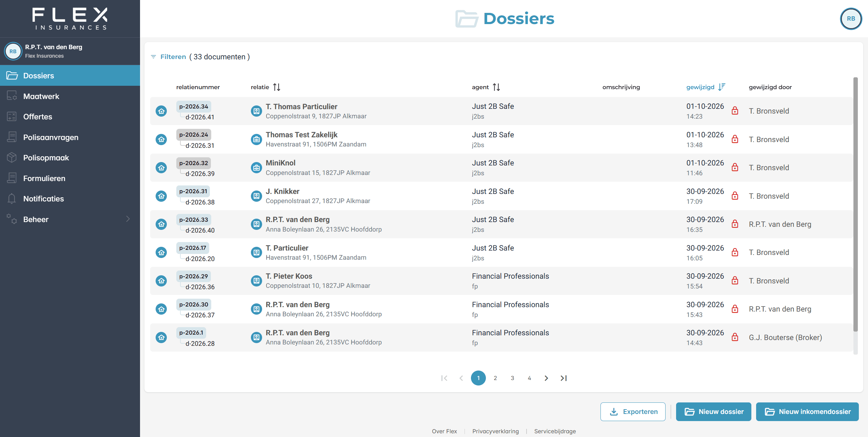This screenshot has width=868, height=437.
Task: Open Maatwerk in the sidebar
Action: pyautogui.click(x=70, y=96)
